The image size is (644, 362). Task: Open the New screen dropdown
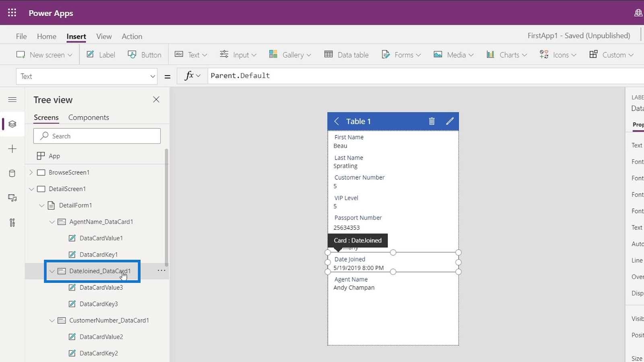[x=44, y=55]
